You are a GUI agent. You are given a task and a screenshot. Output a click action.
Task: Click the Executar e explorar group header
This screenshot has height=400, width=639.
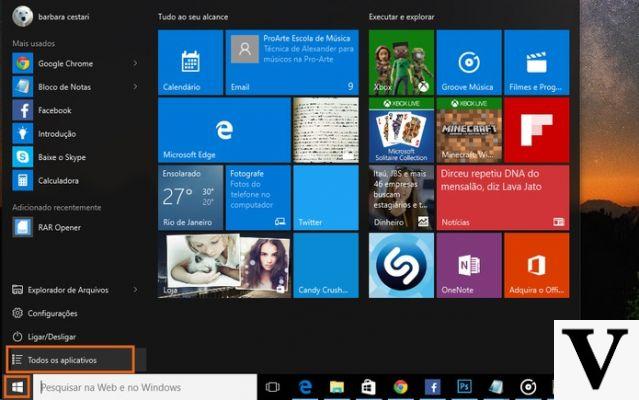coord(401,17)
